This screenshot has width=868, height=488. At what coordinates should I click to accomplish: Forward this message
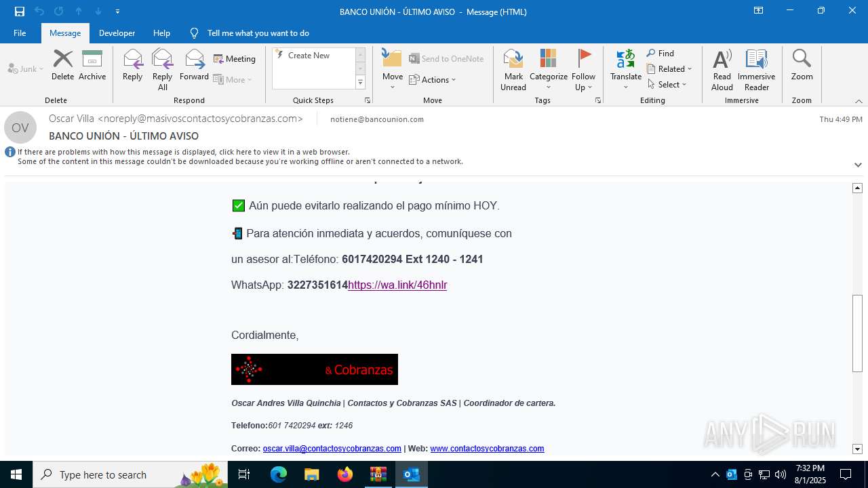[x=194, y=66]
